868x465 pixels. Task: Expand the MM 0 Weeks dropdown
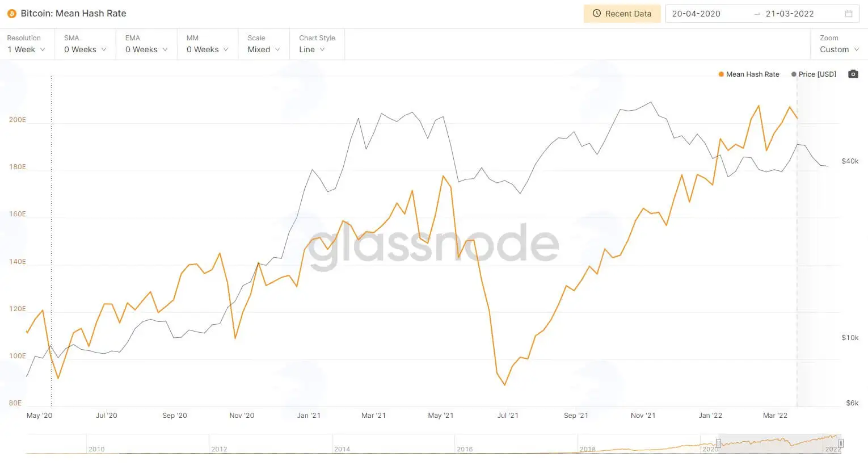pos(208,44)
